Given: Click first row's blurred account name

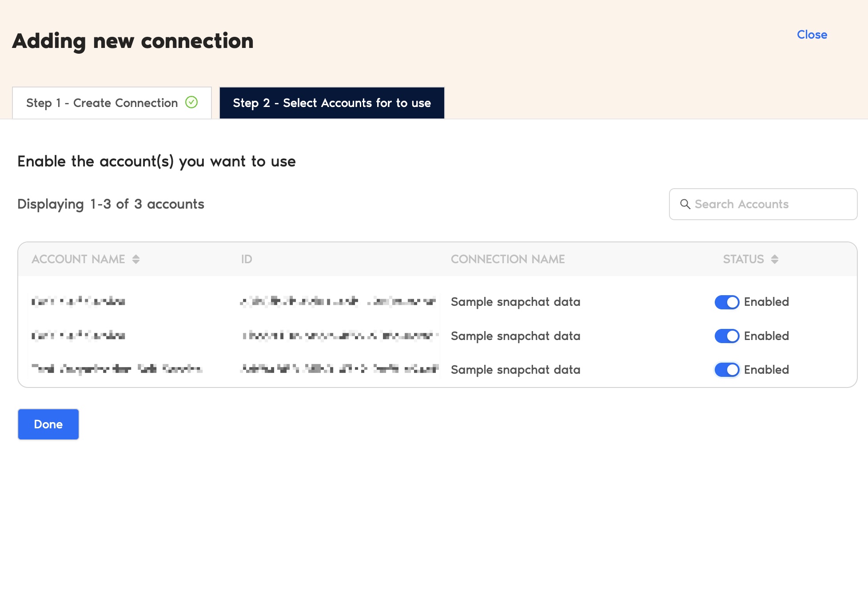Looking at the screenshot, I should 79,302.
